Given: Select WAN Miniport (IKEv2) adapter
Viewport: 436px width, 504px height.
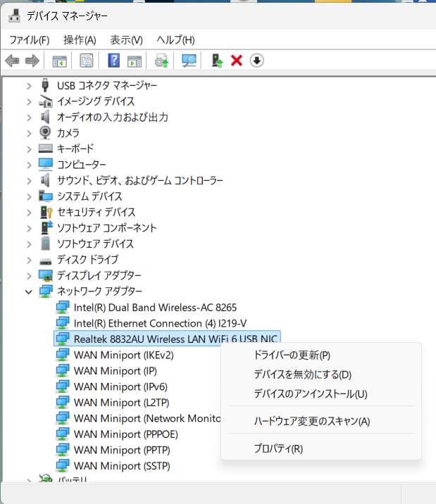Looking at the screenshot, I should 123,355.
